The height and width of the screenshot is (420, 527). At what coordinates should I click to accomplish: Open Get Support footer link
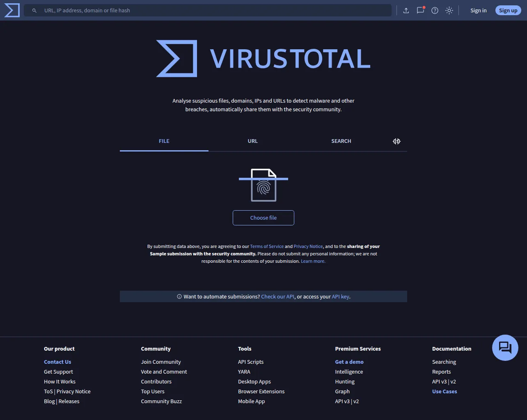point(58,372)
